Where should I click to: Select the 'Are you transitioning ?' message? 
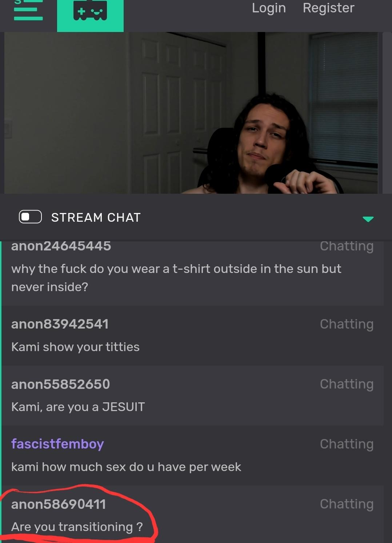[77, 527]
